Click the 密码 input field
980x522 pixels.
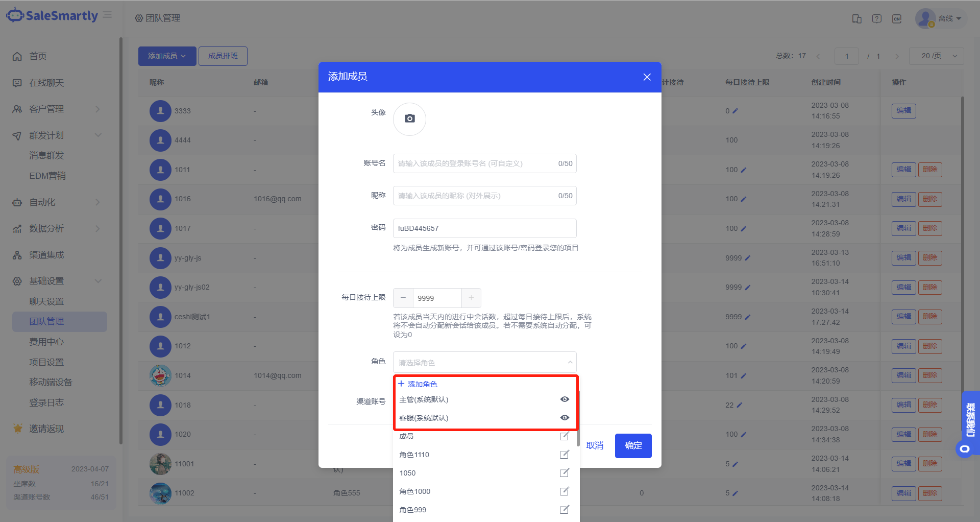484,228
